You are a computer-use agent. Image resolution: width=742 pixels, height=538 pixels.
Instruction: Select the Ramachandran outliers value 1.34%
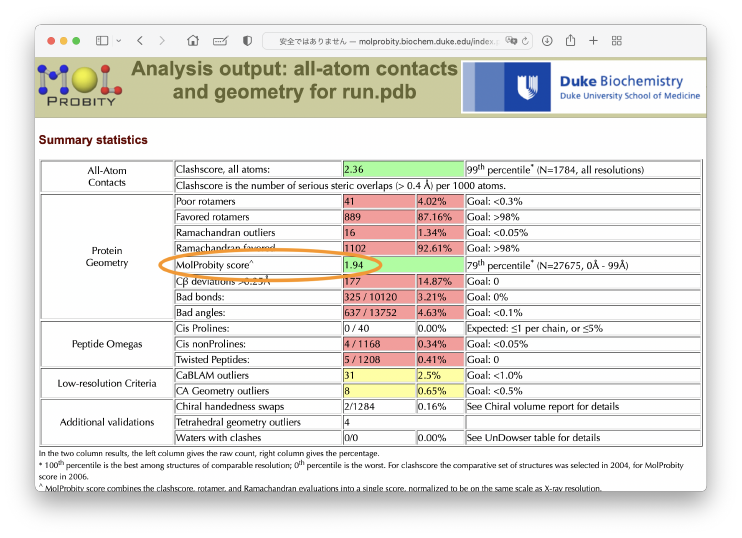tap(432, 232)
